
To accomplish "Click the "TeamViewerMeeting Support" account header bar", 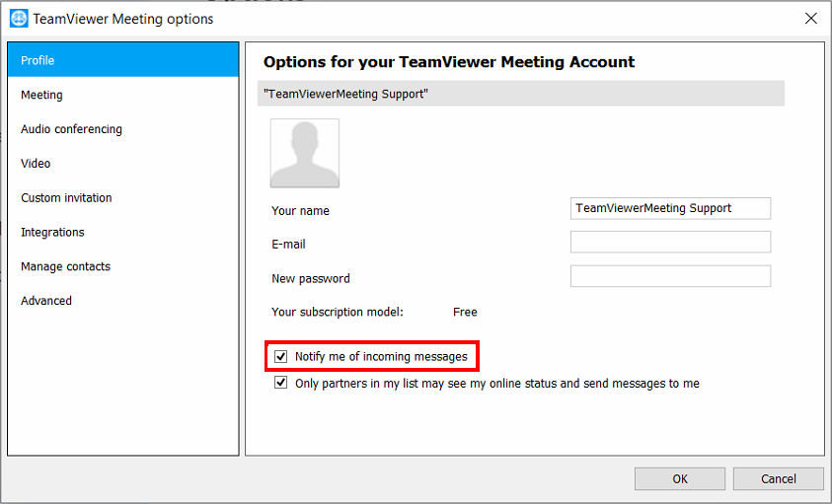I will pos(520,94).
